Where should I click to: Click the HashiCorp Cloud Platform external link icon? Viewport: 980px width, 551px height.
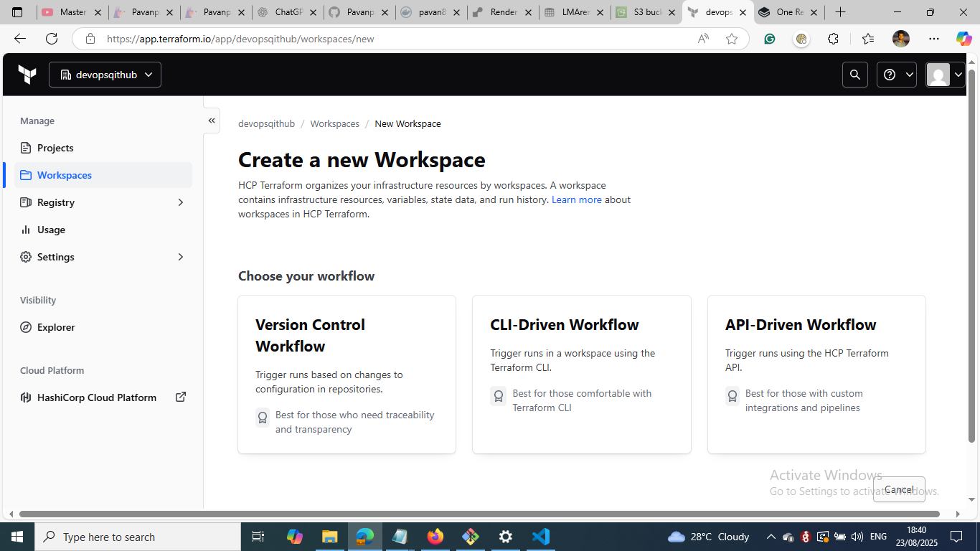(181, 397)
